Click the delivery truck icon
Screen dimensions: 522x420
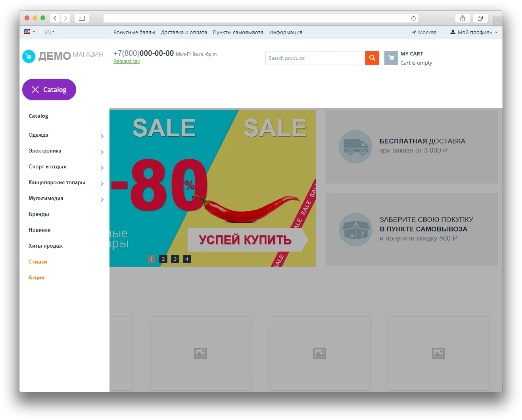pyautogui.click(x=356, y=147)
